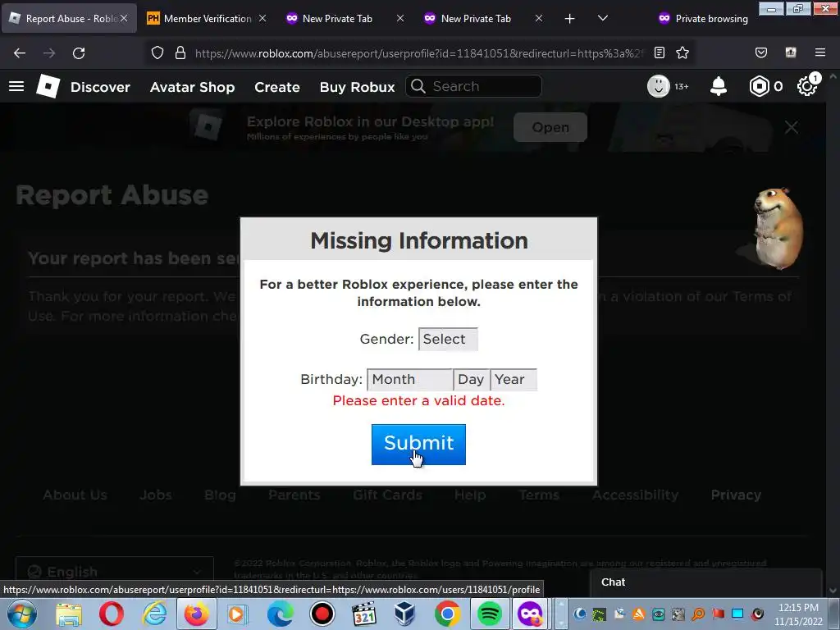Screen dimensions: 840x630
Task: Launch File Explorer from the taskbar
Action: [x=69, y=614]
